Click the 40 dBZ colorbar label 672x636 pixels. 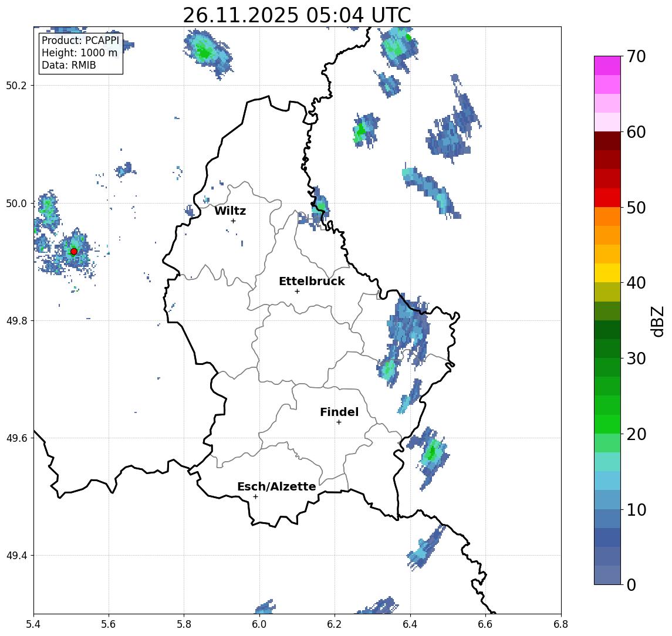(x=636, y=283)
